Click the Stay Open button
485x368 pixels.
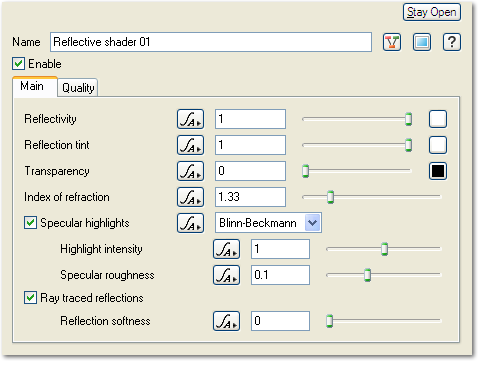click(432, 12)
